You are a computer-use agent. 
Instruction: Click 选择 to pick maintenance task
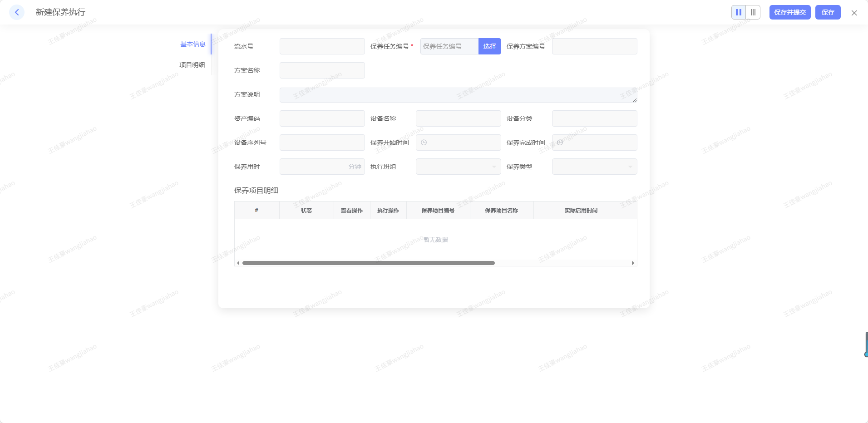pos(489,46)
